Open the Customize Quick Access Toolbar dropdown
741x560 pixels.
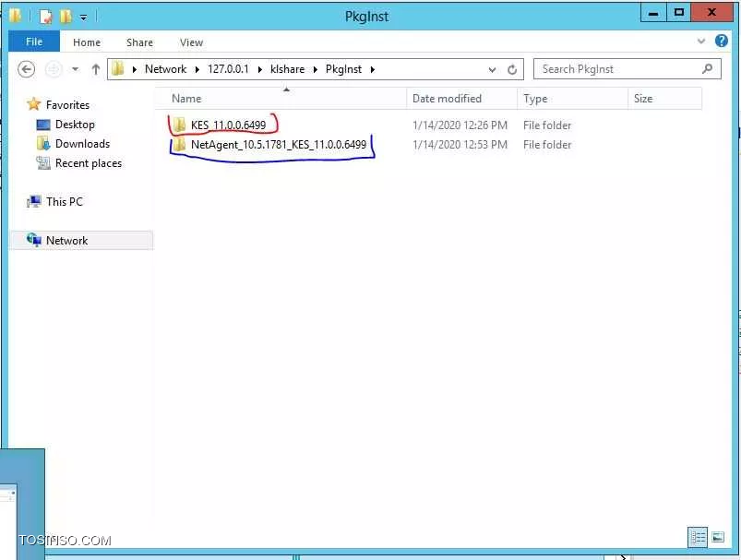83,18
